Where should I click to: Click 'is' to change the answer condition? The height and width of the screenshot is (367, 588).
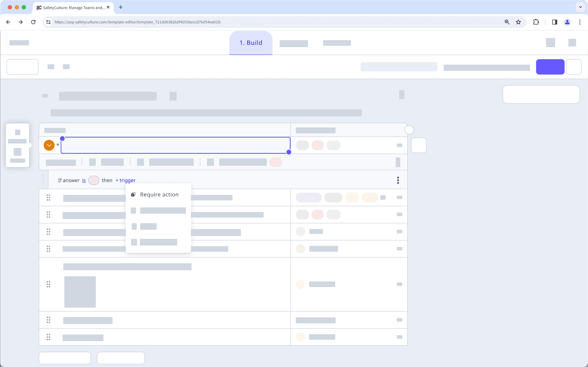click(84, 180)
